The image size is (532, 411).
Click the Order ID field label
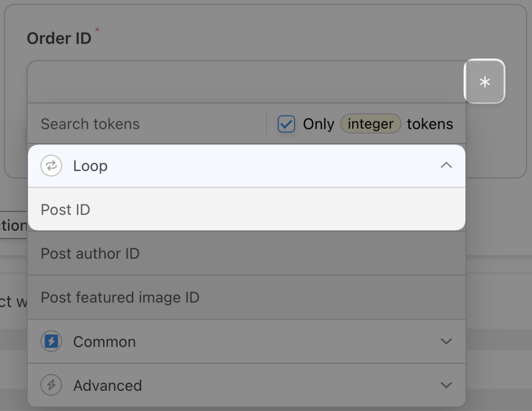[59, 38]
